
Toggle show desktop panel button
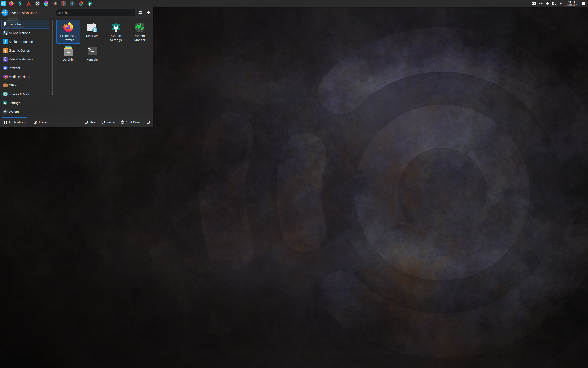point(583,3)
